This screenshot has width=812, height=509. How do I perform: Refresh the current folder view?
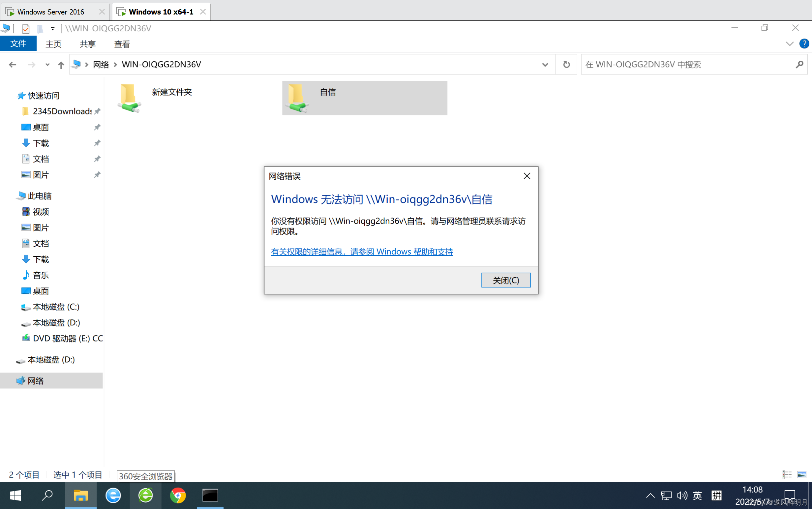click(567, 64)
